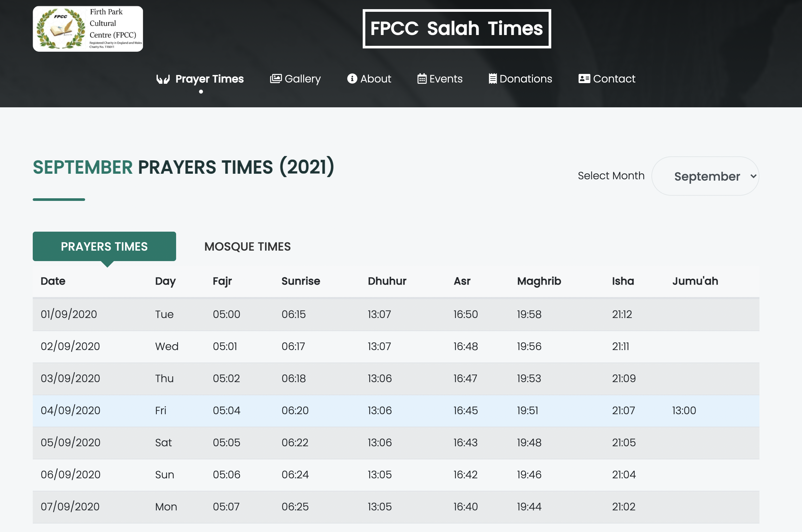
Task: Click the Donations receipt icon
Action: pos(492,79)
